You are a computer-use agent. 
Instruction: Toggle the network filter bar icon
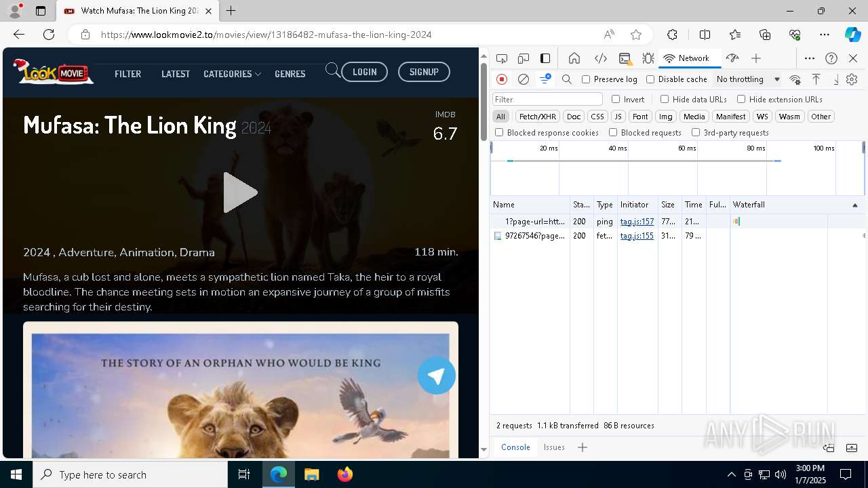click(545, 79)
